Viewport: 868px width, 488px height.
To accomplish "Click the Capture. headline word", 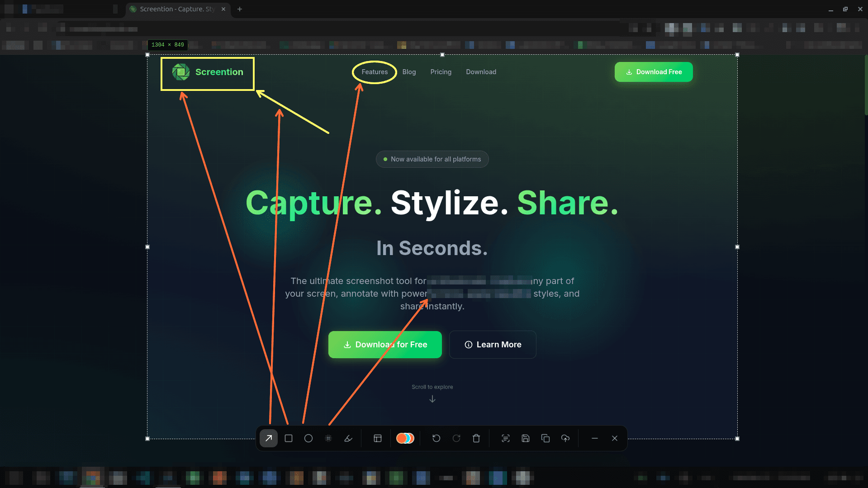I will tap(314, 203).
